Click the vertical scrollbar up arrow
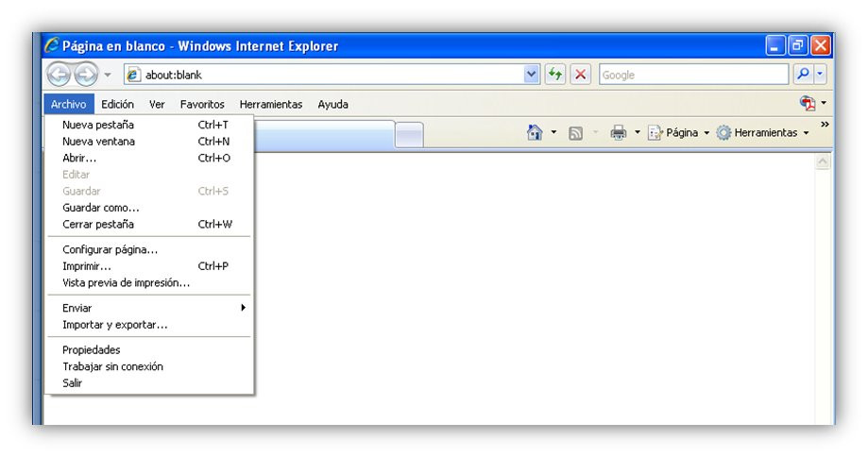 click(x=823, y=162)
